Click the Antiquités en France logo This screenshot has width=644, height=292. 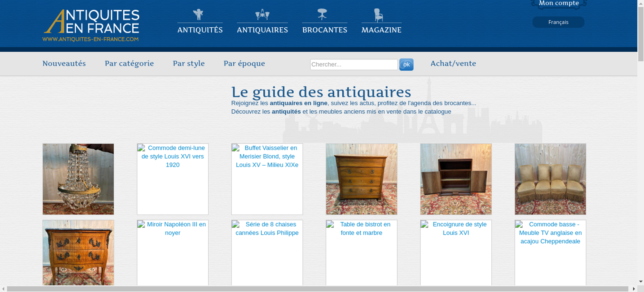pos(91,25)
